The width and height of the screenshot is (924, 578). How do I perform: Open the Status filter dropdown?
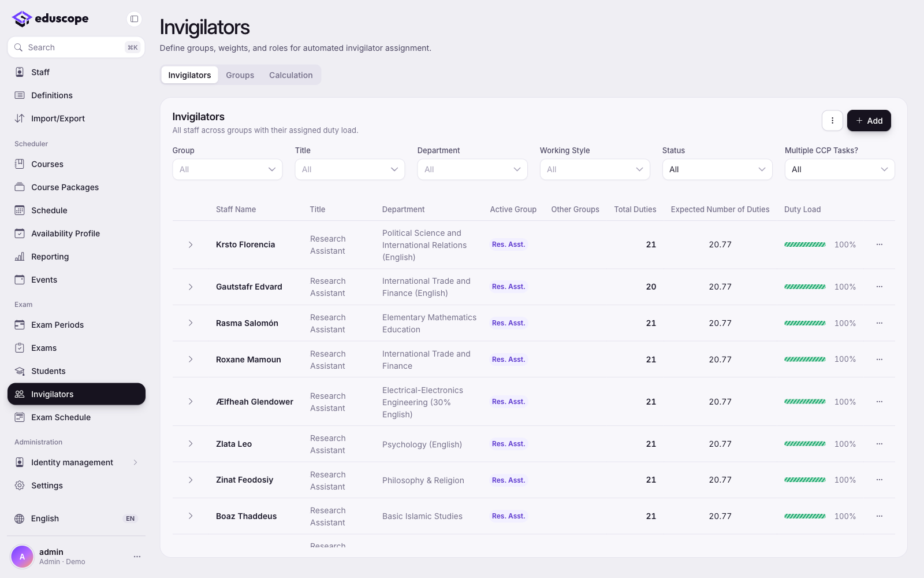717,169
